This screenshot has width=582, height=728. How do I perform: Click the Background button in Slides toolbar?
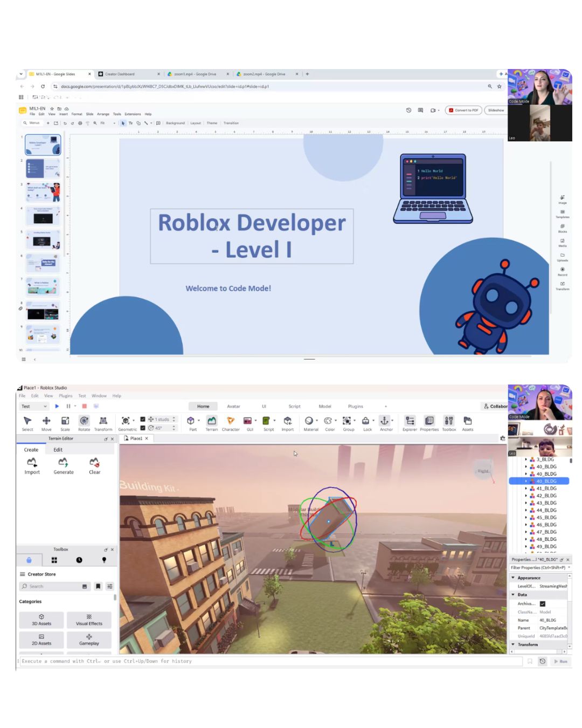175,123
